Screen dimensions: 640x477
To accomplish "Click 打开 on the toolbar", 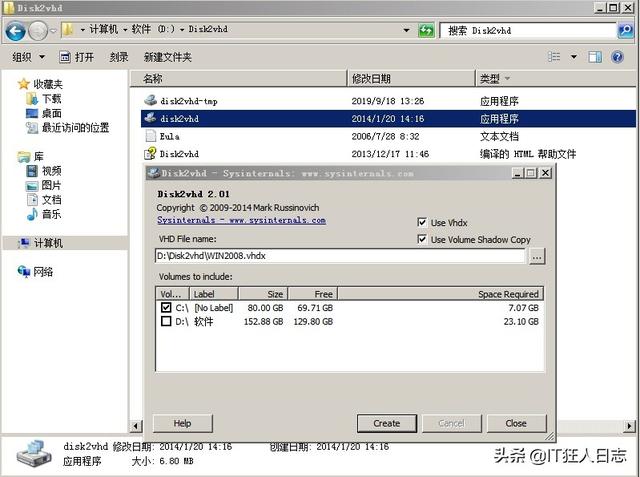I will click(76, 57).
